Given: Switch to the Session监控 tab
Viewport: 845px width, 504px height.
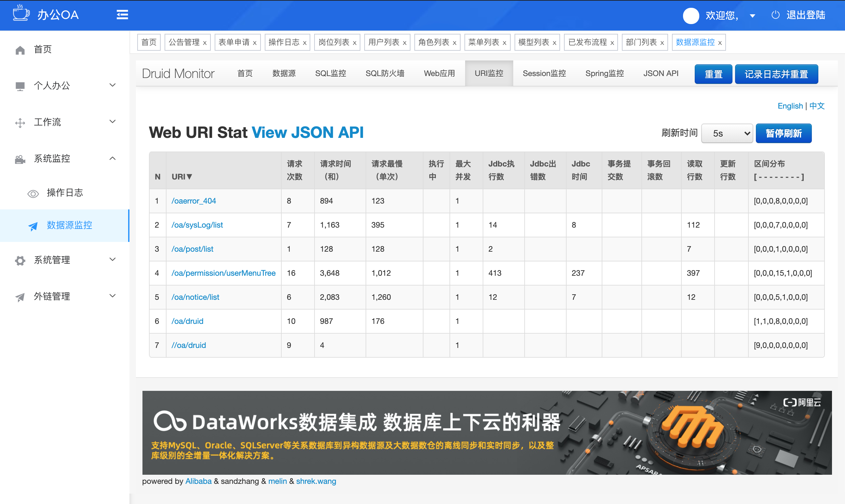Looking at the screenshot, I should tap(543, 73).
